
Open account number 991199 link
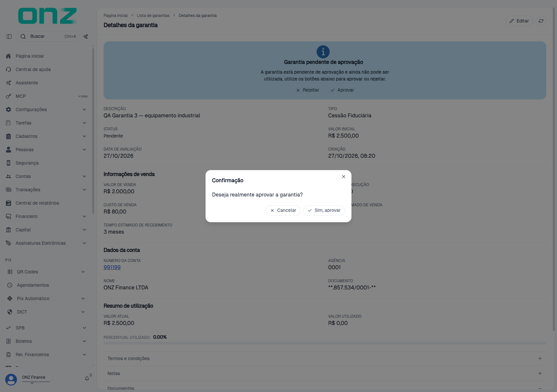[x=112, y=268]
